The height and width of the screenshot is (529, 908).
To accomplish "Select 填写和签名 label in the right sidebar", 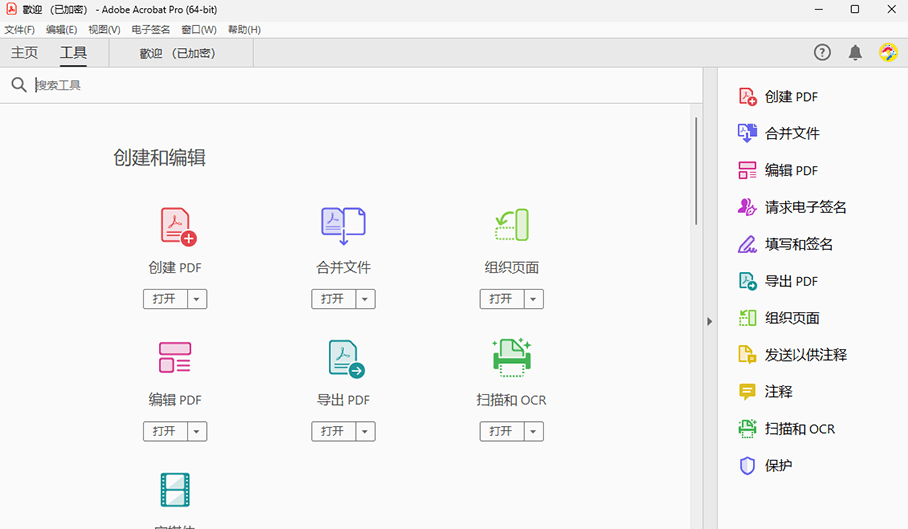I will [x=799, y=244].
